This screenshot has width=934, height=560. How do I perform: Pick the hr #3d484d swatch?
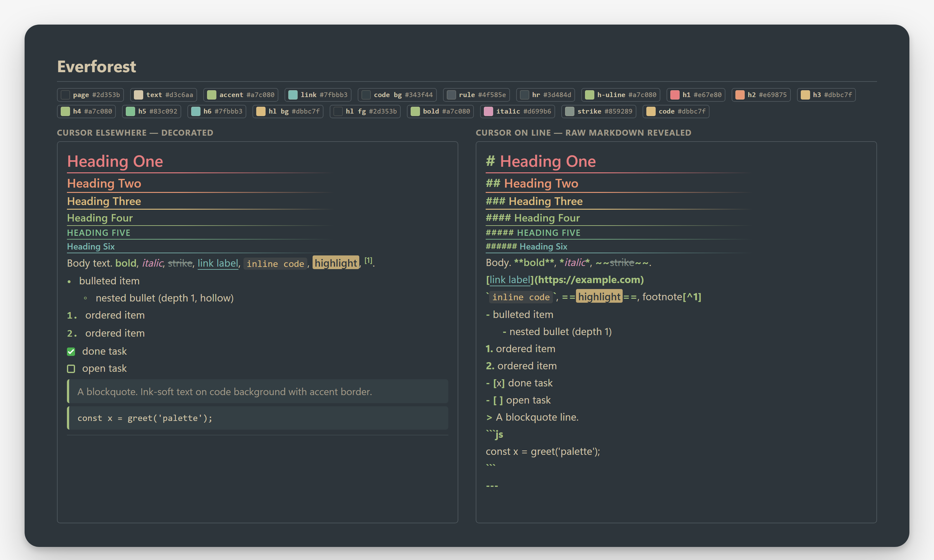click(545, 95)
